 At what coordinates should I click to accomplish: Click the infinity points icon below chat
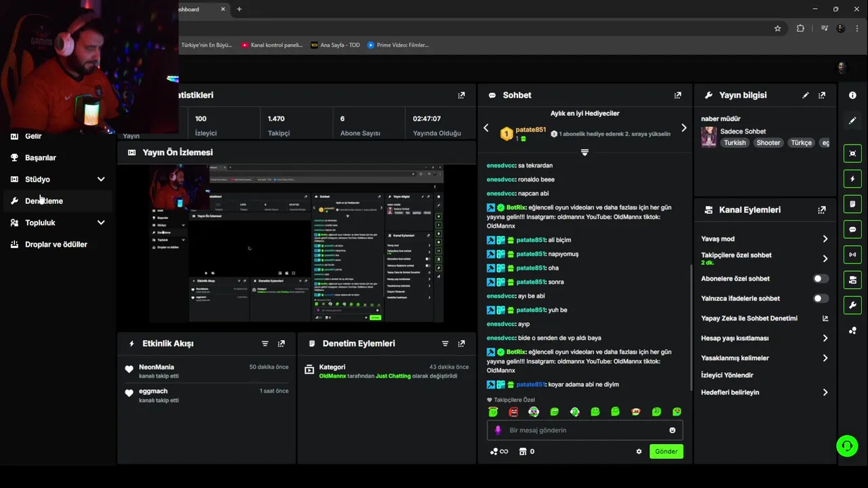pyautogui.click(x=499, y=451)
